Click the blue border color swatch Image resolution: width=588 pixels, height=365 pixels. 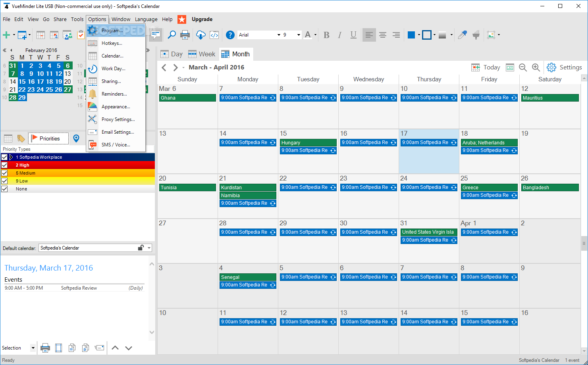tap(427, 35)
